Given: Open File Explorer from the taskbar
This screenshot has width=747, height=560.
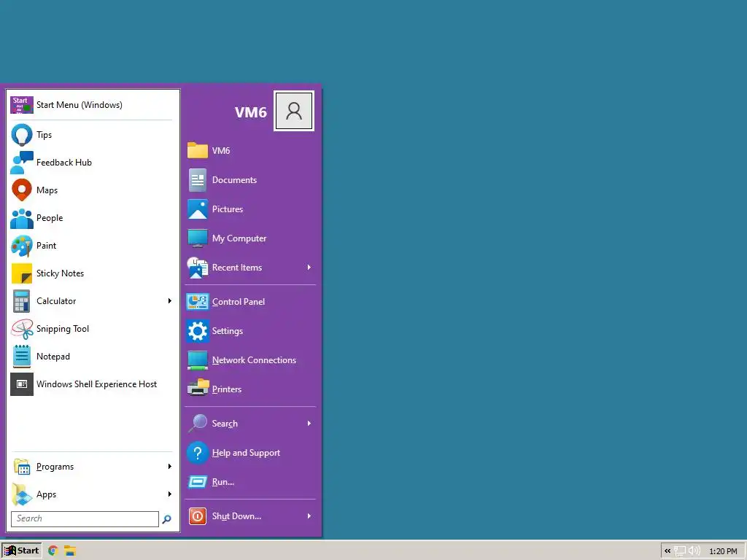Looking at the screenshot, I should 70,551.
